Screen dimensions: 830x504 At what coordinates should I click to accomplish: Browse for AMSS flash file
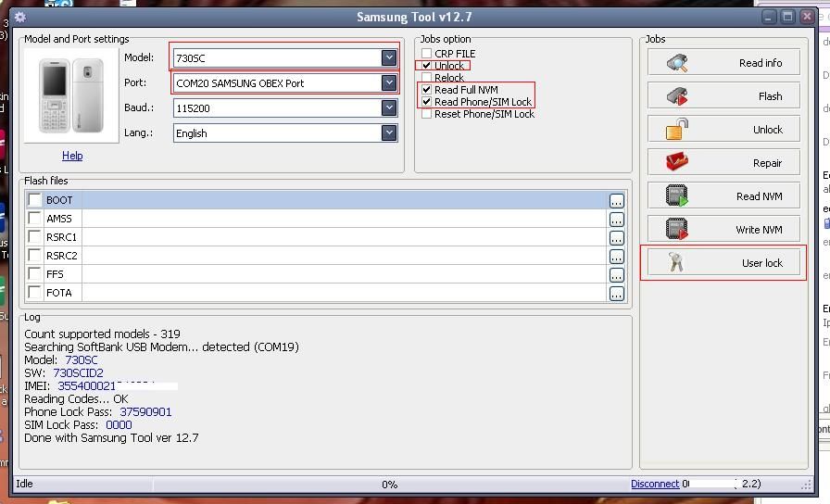[617, 220]
